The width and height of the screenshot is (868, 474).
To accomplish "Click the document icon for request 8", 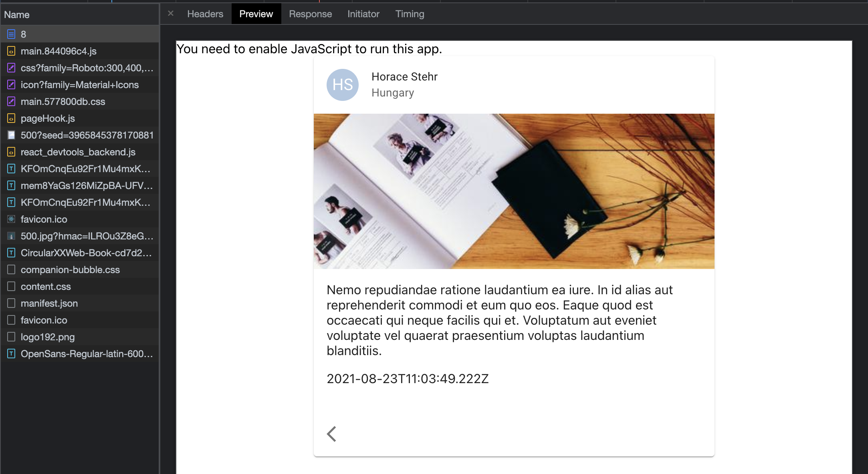I will (x=11, y=34).
